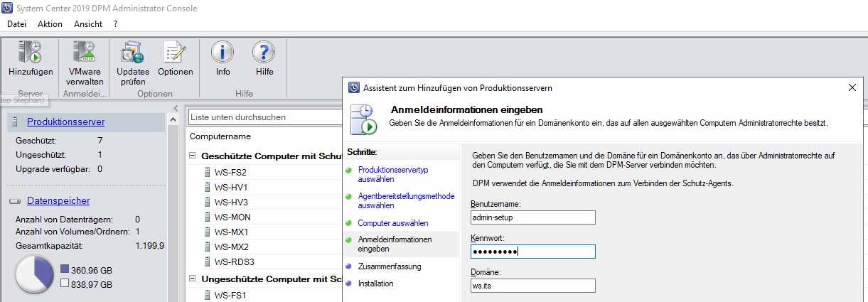Select computer WS-RDS3
Image resolution: width=868 pixels, height=302 pixels.
tap(234, 261)
